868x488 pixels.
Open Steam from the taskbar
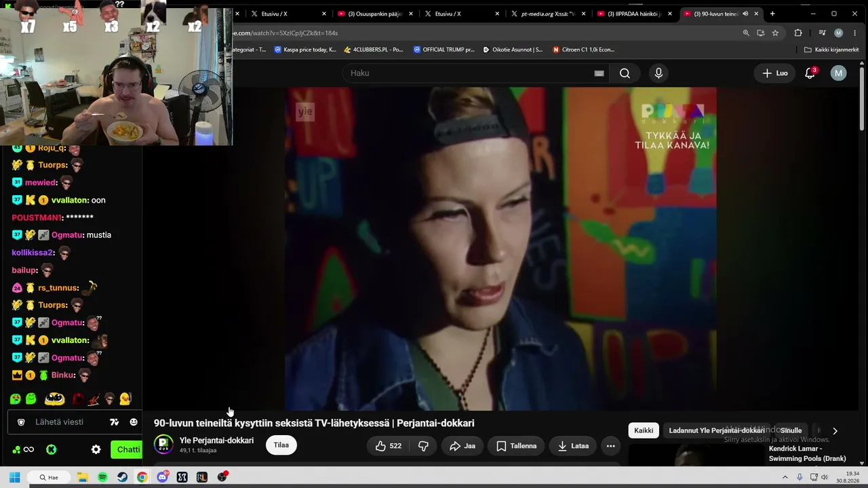pos(122,477)
